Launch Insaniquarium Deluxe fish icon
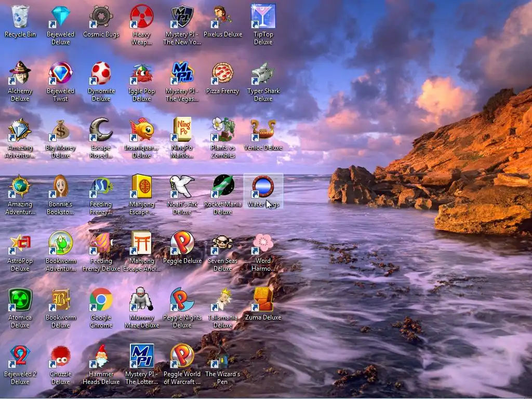Screen dimensions: 532x399 [x=141, y=129]
